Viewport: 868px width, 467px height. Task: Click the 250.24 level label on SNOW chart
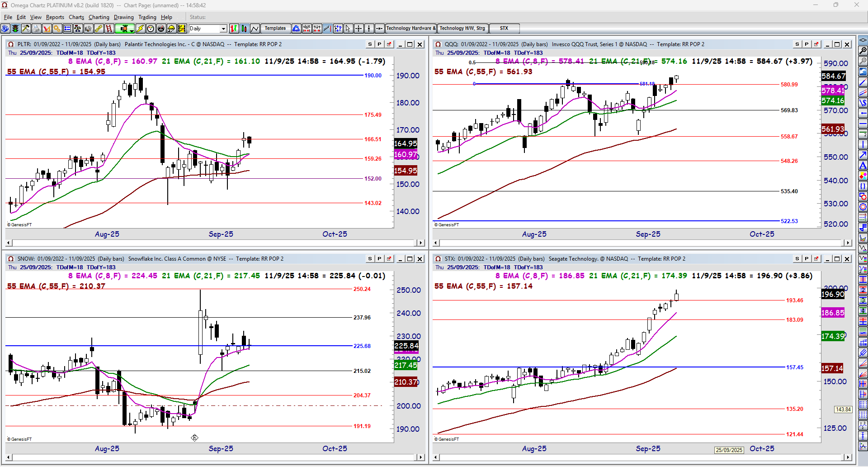point(362,289)
